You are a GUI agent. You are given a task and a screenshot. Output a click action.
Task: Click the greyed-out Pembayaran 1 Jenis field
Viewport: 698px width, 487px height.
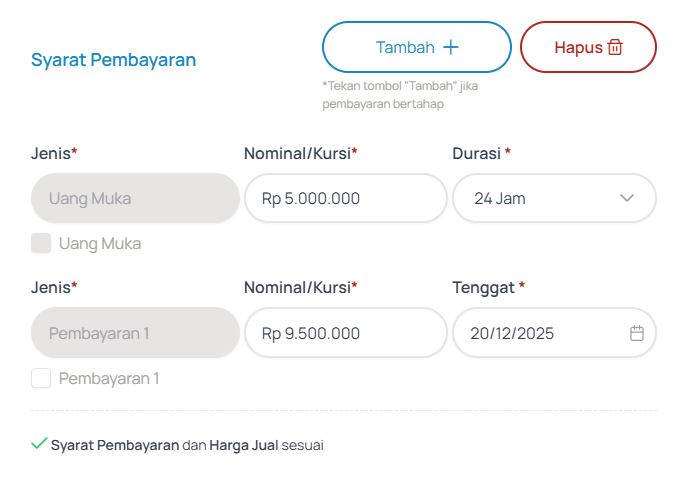point(135,333)
